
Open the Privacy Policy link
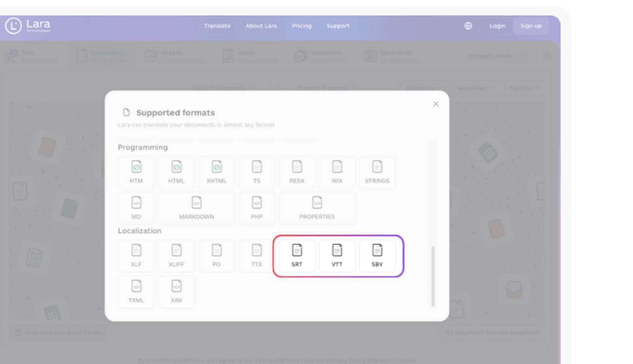[346, 360]
